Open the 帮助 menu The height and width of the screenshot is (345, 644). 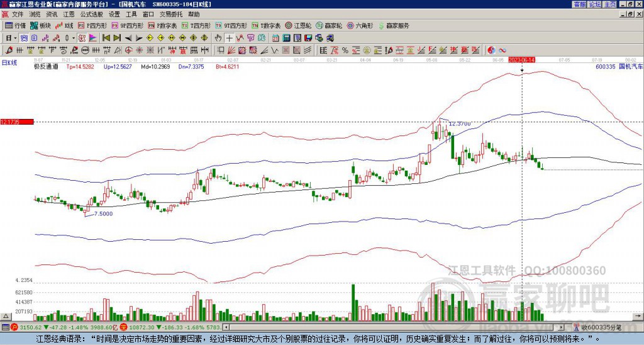point(194,14)
